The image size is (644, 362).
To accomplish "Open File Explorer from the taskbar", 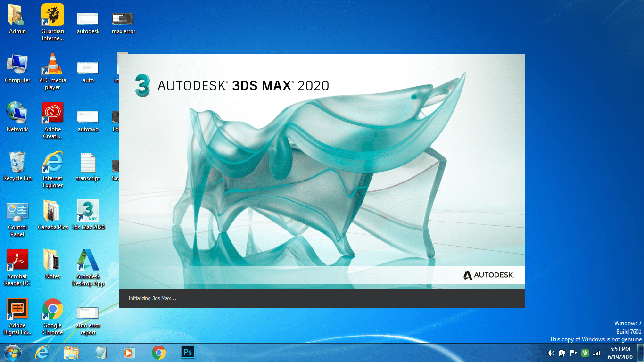I will (x=71, y=353).
